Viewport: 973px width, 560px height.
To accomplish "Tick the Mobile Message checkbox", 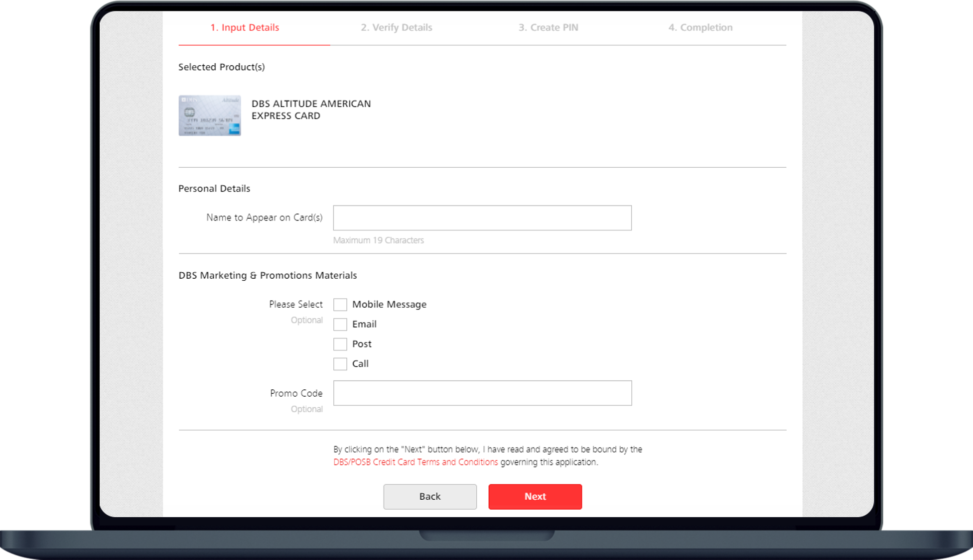I will 340,305.
